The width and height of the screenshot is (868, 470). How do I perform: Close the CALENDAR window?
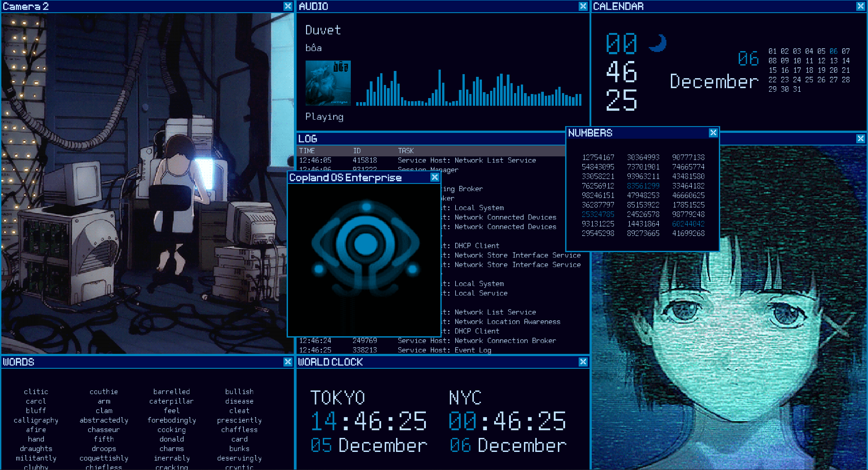[860, 6]
